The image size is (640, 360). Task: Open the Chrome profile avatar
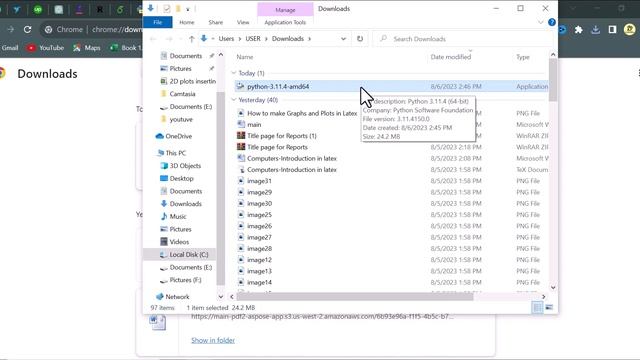tap(629, 29)
